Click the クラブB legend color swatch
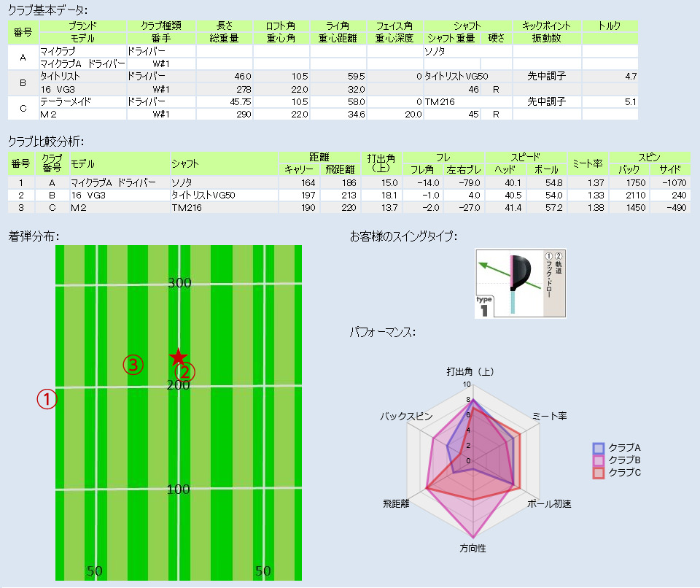700x588 pixels. 598,460
